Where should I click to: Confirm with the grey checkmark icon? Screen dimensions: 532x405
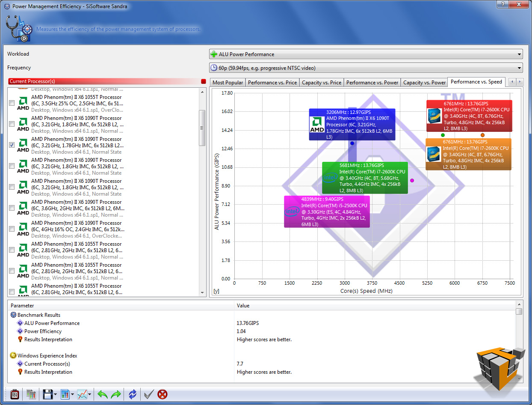pyautogui.click(x=149, y=394)
